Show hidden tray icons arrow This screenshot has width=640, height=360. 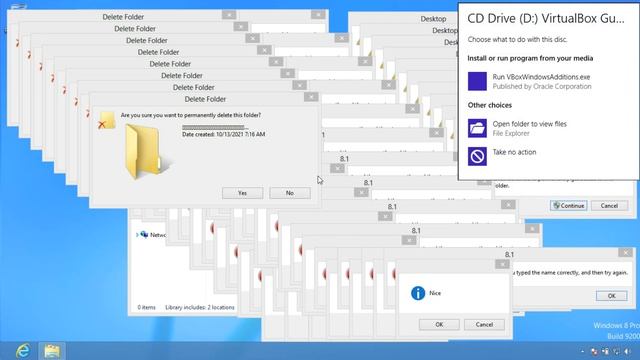582,351
